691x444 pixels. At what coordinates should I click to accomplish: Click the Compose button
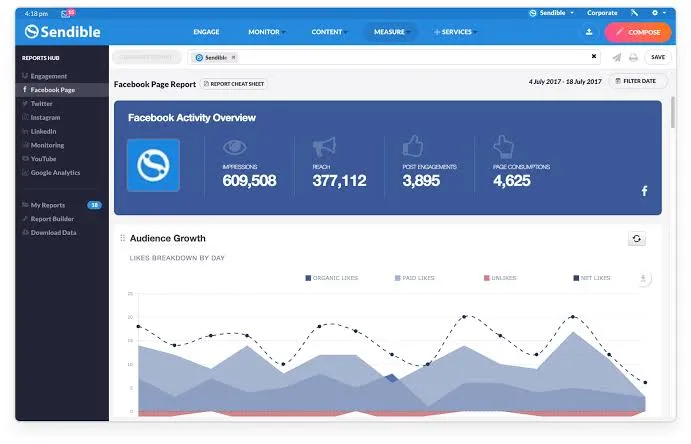[638, 32]
